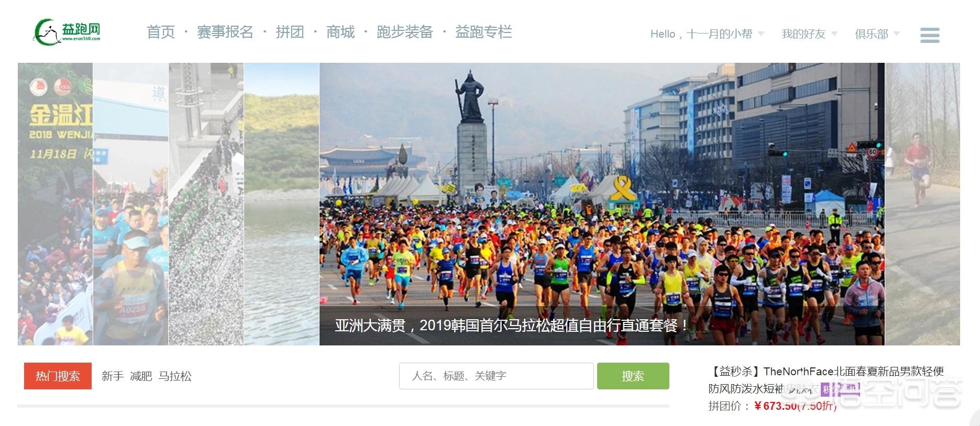980x426 pixels.
Task: Select the 新手 hot search keyword
Action: pyautogui.click(x=113, y=376)
